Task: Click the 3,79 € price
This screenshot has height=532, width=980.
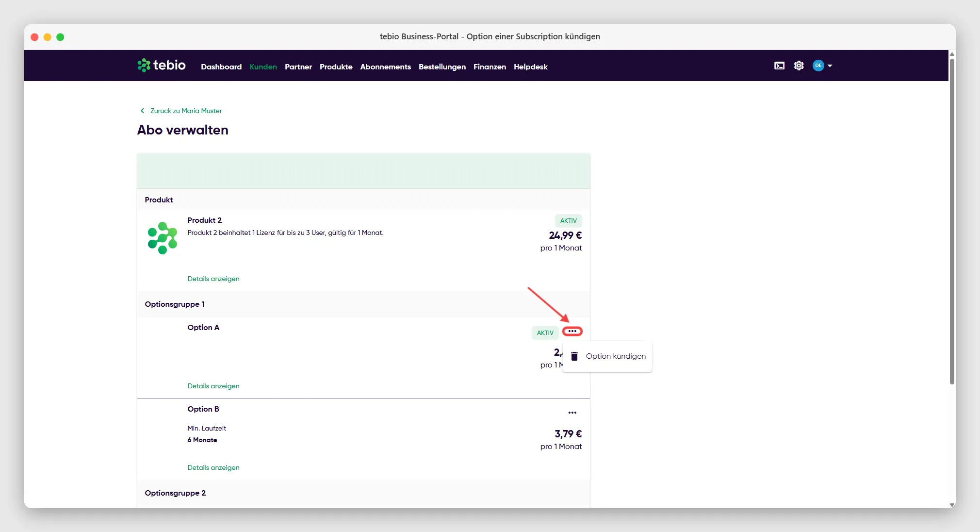Action: (x=568, y=434)
